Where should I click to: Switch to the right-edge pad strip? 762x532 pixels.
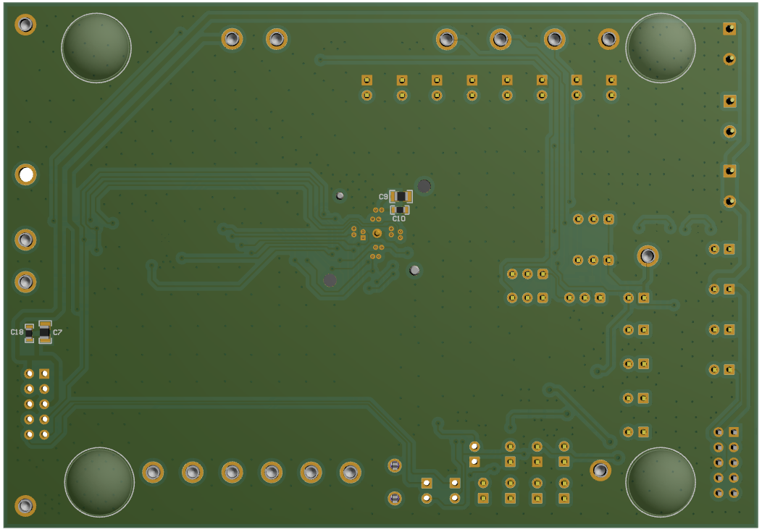(x=724, y=290)
